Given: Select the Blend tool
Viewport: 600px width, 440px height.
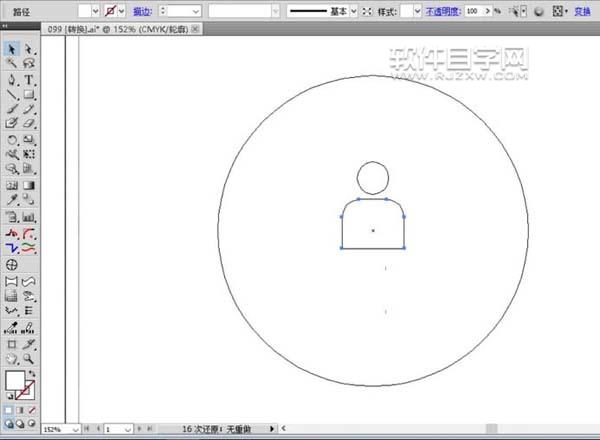Looking at the screenshot, I should [29, 199].
